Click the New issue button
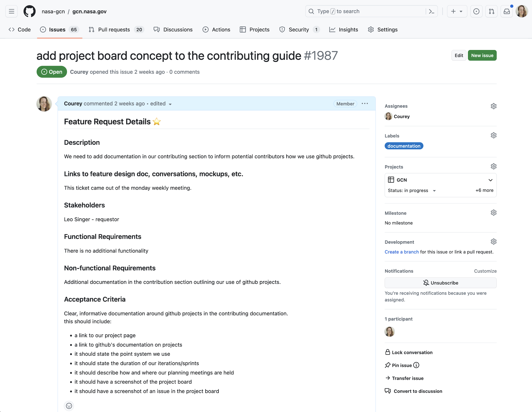 482,55
